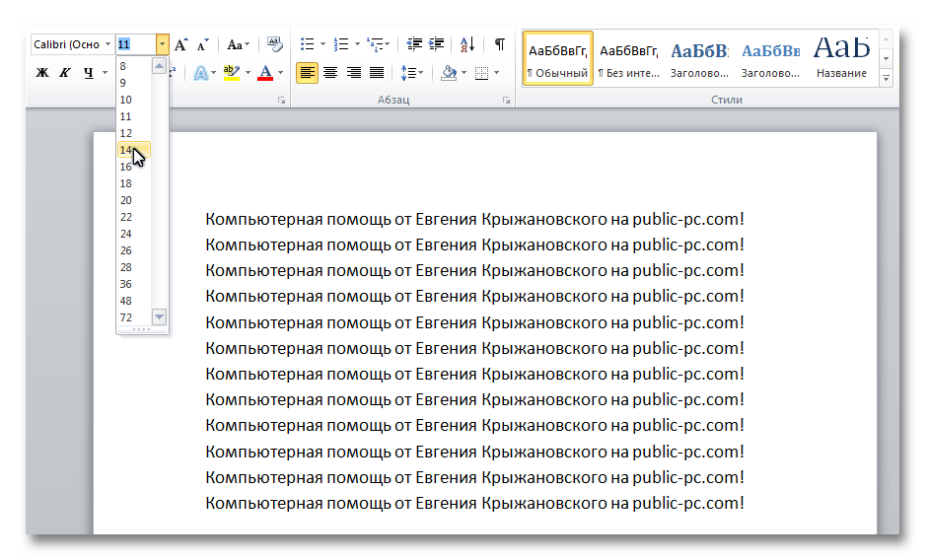Click the Shrink Font icon
925x560 pixels.
[203, 44]
